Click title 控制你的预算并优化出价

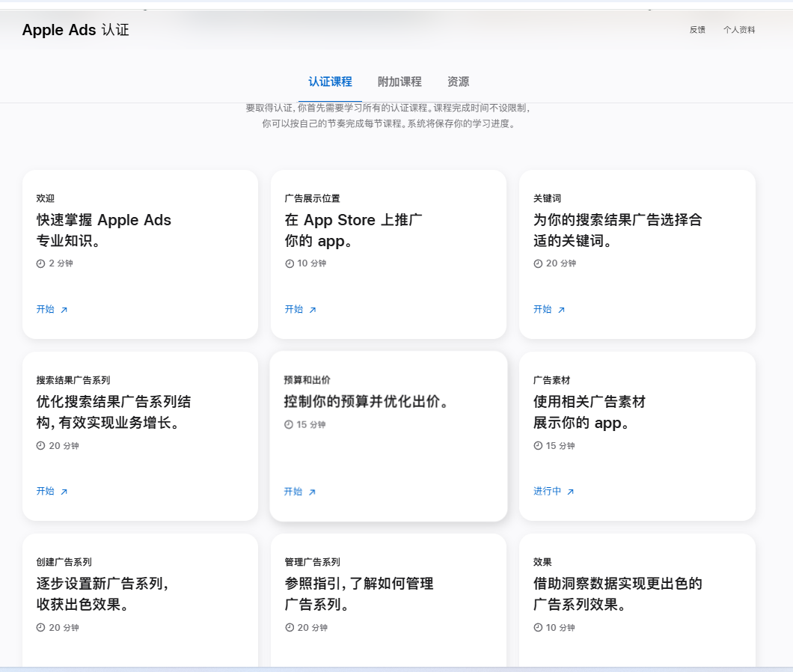[x=366, y=402]
